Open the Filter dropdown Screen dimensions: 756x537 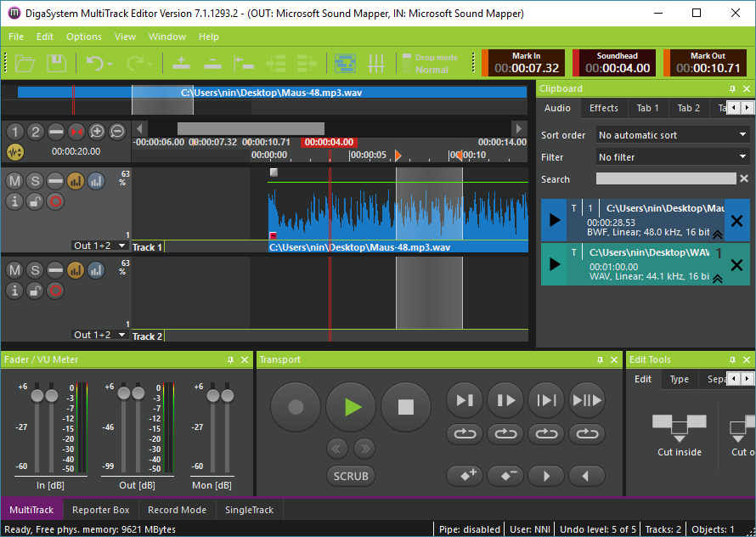672,157
